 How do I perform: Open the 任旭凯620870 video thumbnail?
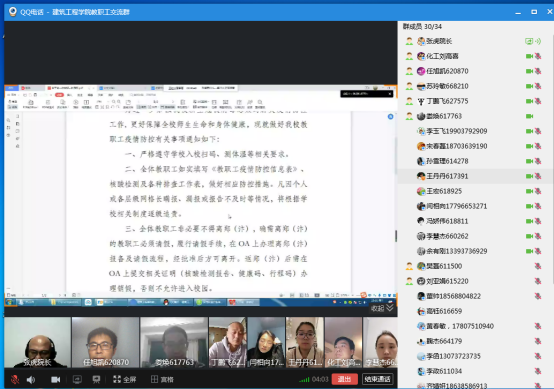point(105,342)
